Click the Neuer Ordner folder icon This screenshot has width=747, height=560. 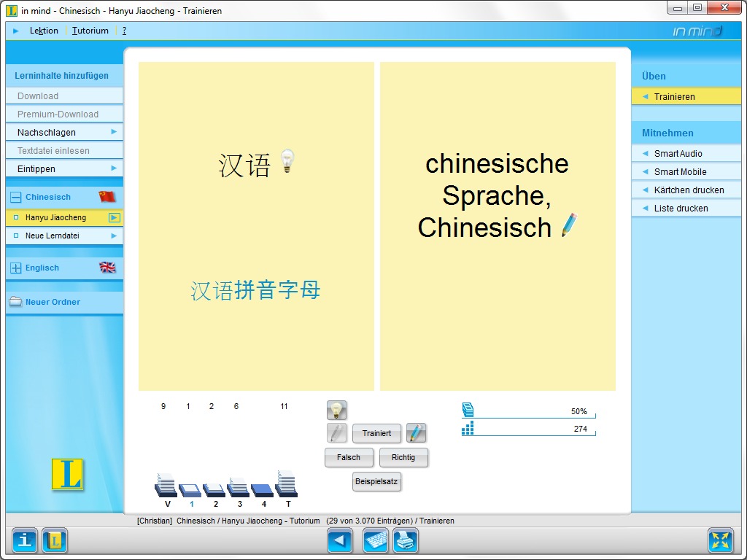[15, 301]
